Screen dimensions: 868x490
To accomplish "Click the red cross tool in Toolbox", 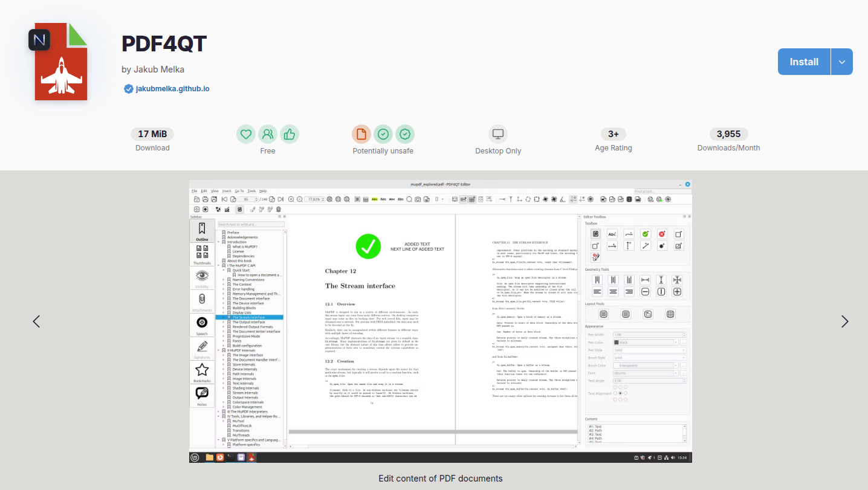I will pos(662,234).
